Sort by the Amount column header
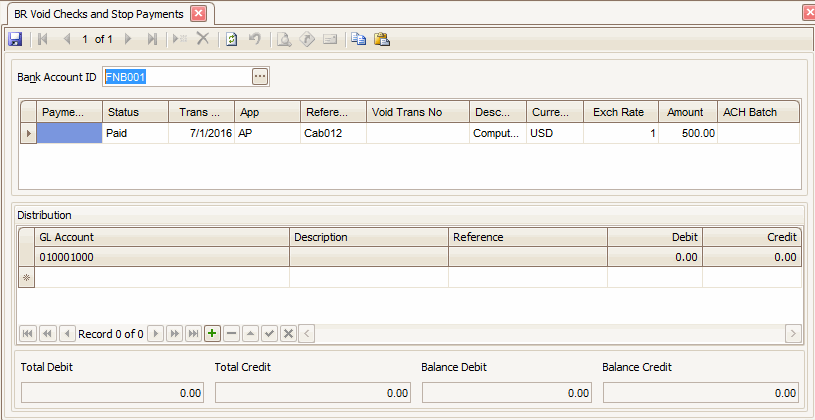Screen dimensions: 815x420 (687, 112)
